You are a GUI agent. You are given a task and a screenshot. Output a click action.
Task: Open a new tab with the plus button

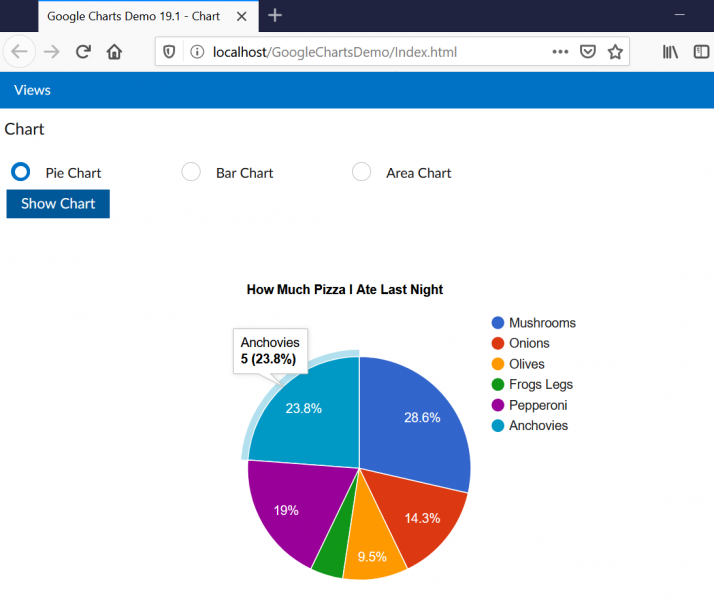[x=275, y=15]
